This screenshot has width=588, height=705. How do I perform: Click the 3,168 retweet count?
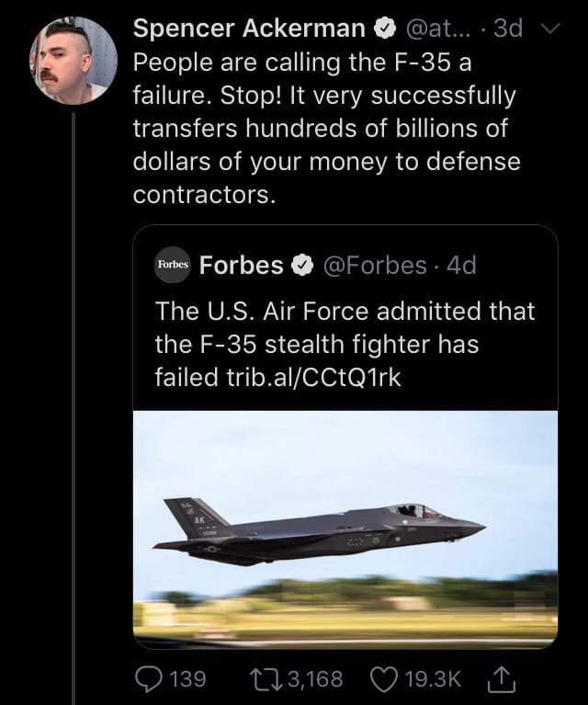pyautogui.click(x=314, y=678)
